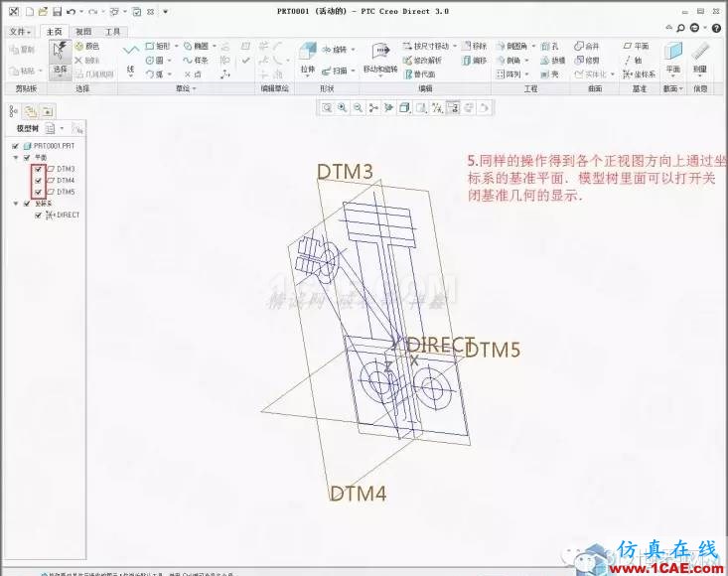The height and width of the screenshot is (576, 728).
Task: Select DTM3 in the model tree
Action: pos(62,169)
